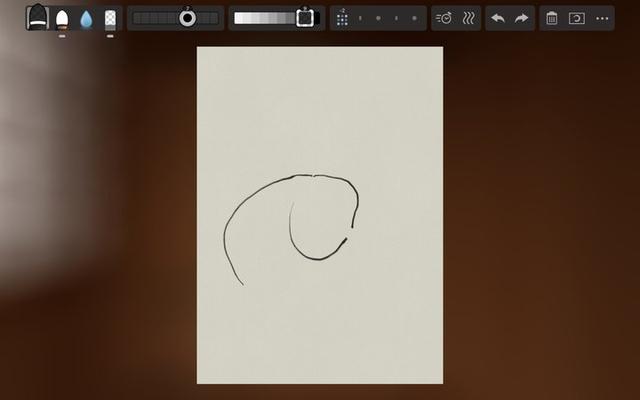Select the first dot in spacing row
This screenshot has height=400, width=640.
360,18
